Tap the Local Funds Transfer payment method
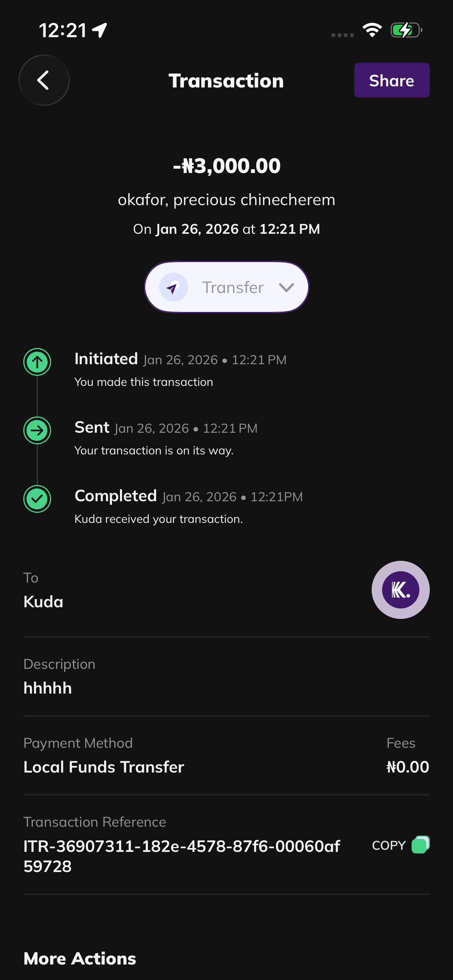Viewport: 453px width, 980px height. pyautogui.click(x=103, y=767)
